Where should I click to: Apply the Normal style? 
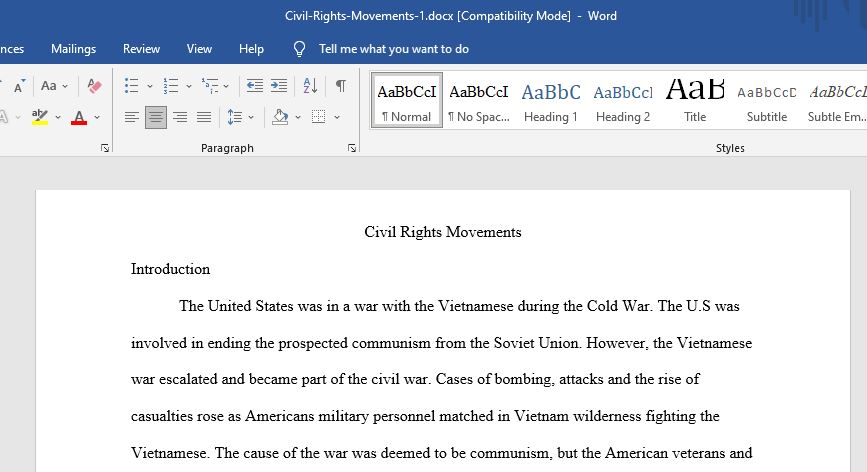(x=407, y=101)
